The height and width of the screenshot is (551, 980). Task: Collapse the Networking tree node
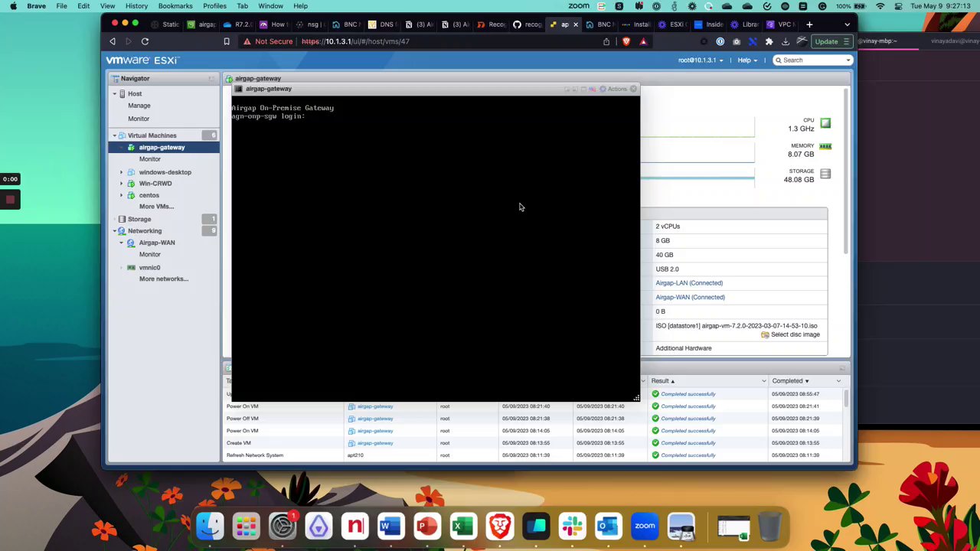114,231
